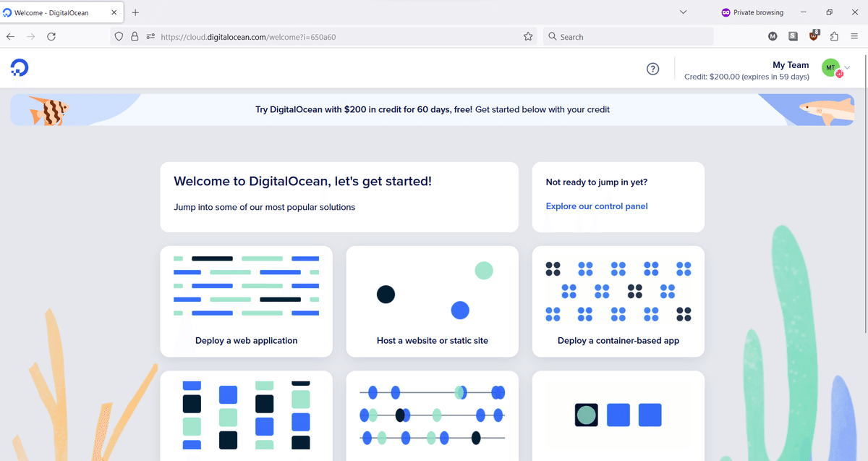This screenshot has height=461, width=868.
Task: Select the Welcome - DigitalOcean tab
Action: tap(61, 12)
